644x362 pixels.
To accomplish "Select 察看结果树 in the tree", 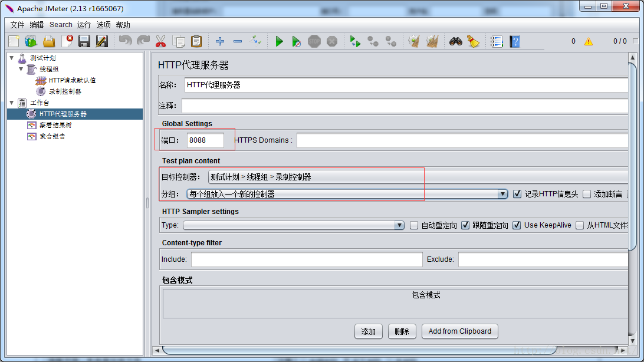I will tap(55, 125).
